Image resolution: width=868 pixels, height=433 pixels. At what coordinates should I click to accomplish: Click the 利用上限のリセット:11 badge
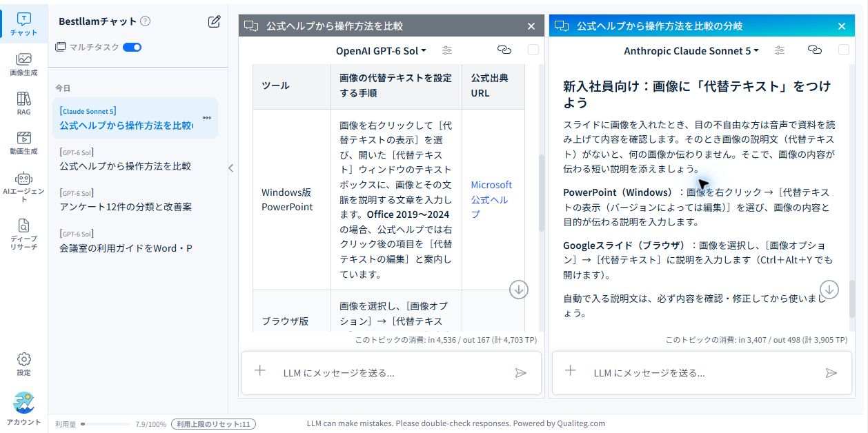213,424
